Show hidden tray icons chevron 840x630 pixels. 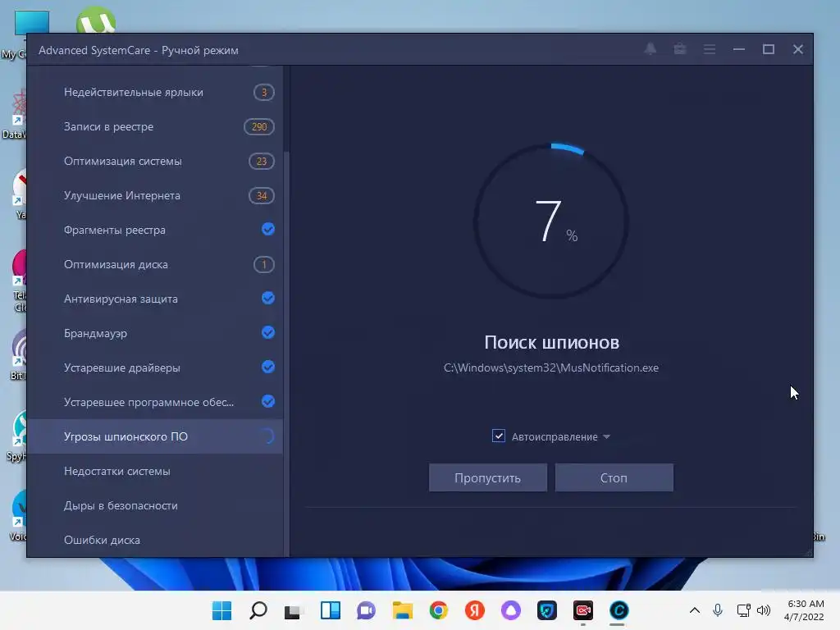(694, 610)
